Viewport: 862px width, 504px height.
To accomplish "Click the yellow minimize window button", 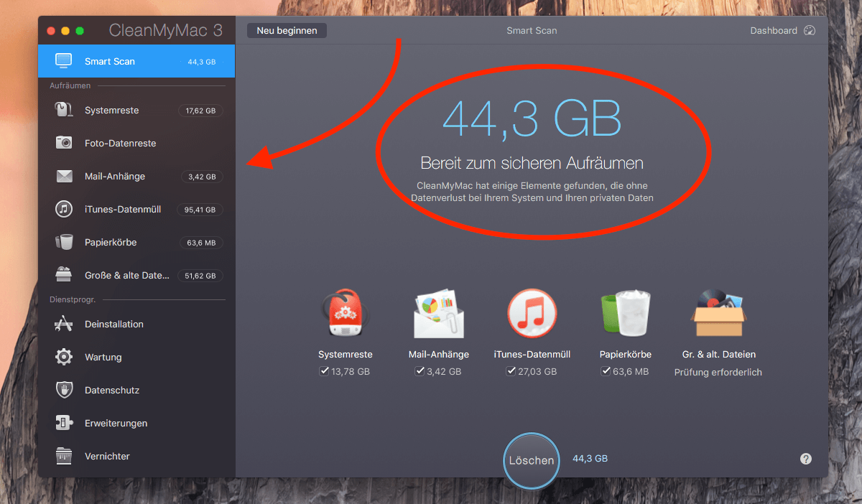I will [x=65, y=31].
